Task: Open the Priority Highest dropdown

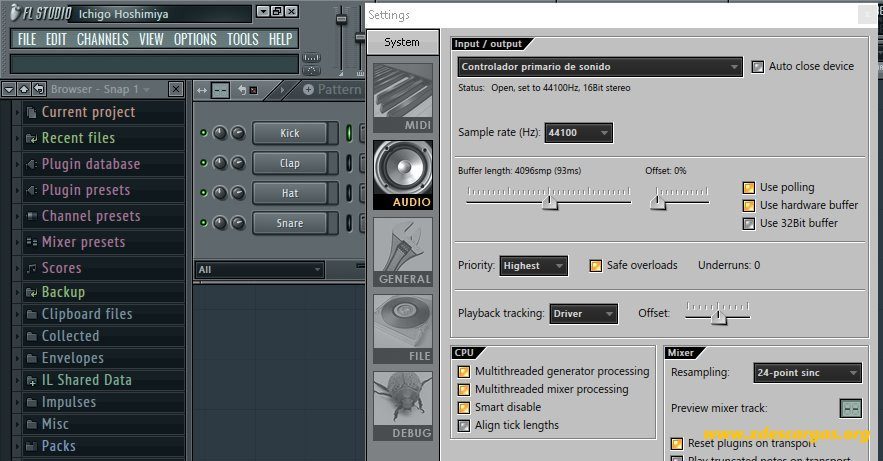Action: tap(533, 266)
